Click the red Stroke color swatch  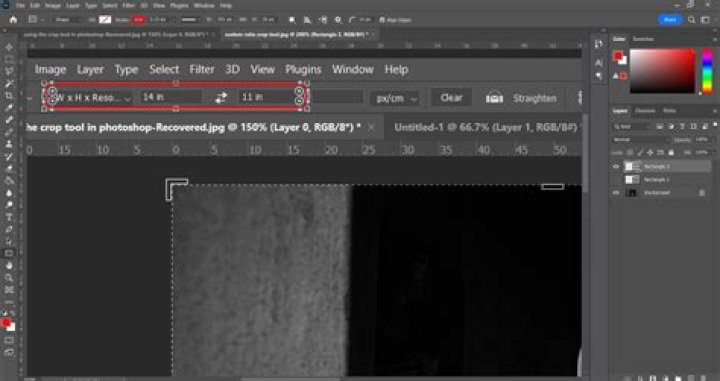tap(138, 20)
